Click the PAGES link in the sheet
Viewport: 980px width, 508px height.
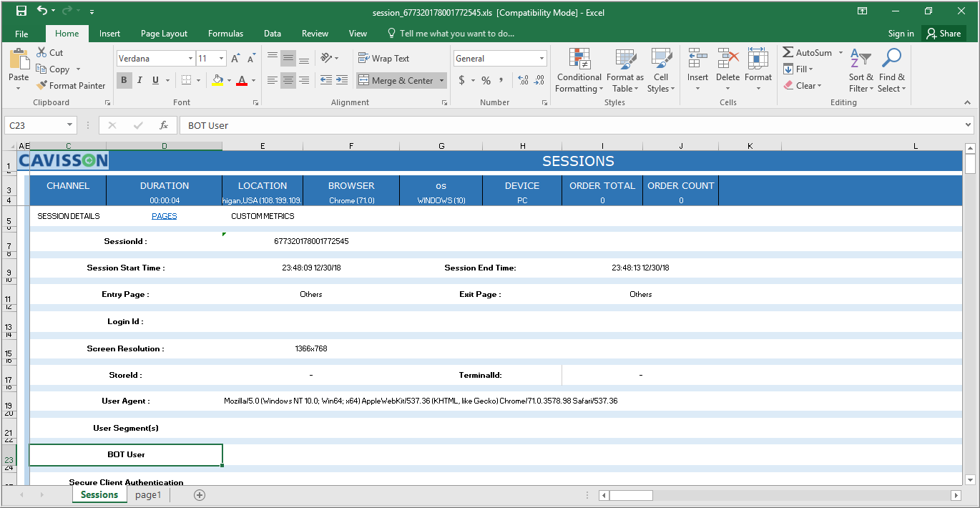tap(165, 216)
